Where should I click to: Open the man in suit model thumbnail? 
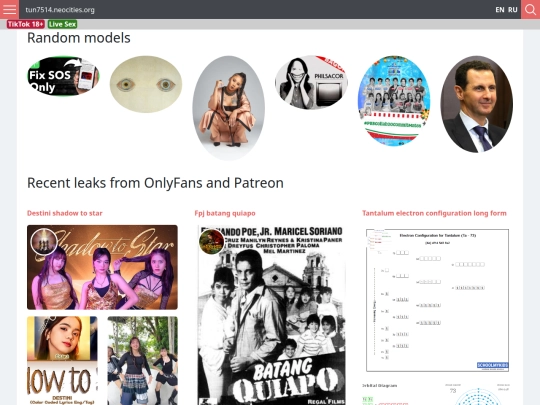point(476,104)
